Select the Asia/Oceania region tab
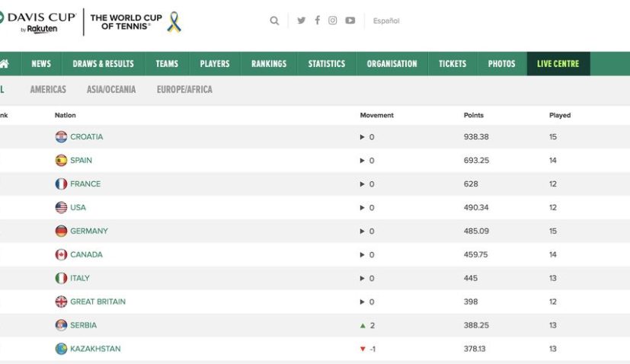630x364 pixels. [x=111, y=90]
